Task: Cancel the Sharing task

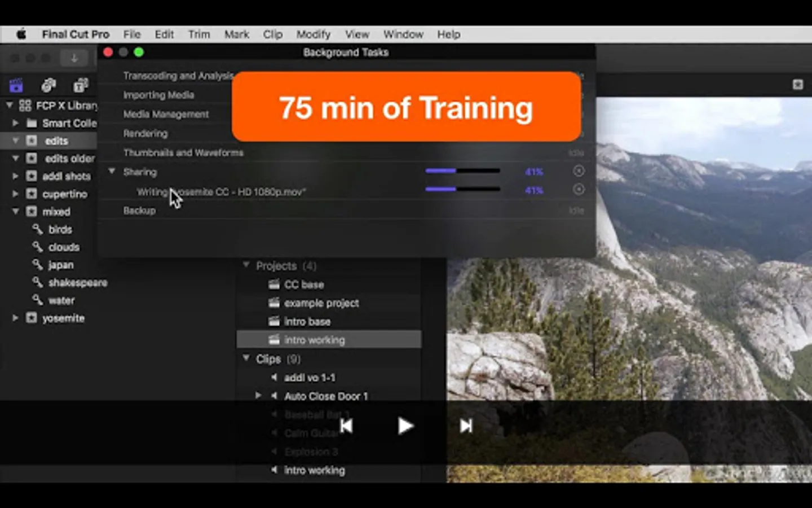Action: click(579, 171)
